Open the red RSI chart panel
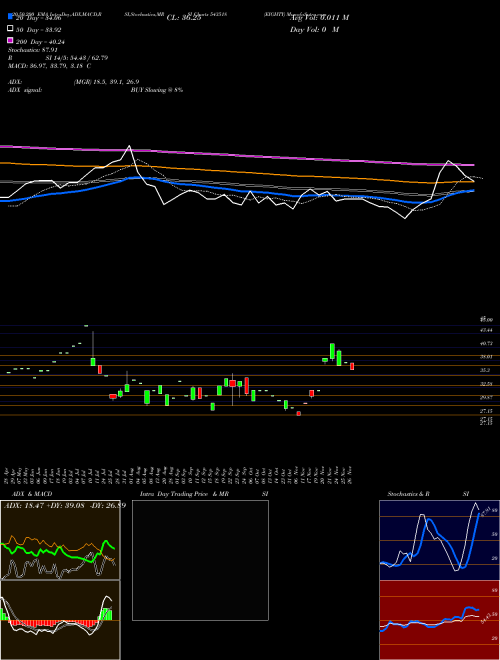This screenshot has height=660, width=500. (x=439, y=620)
